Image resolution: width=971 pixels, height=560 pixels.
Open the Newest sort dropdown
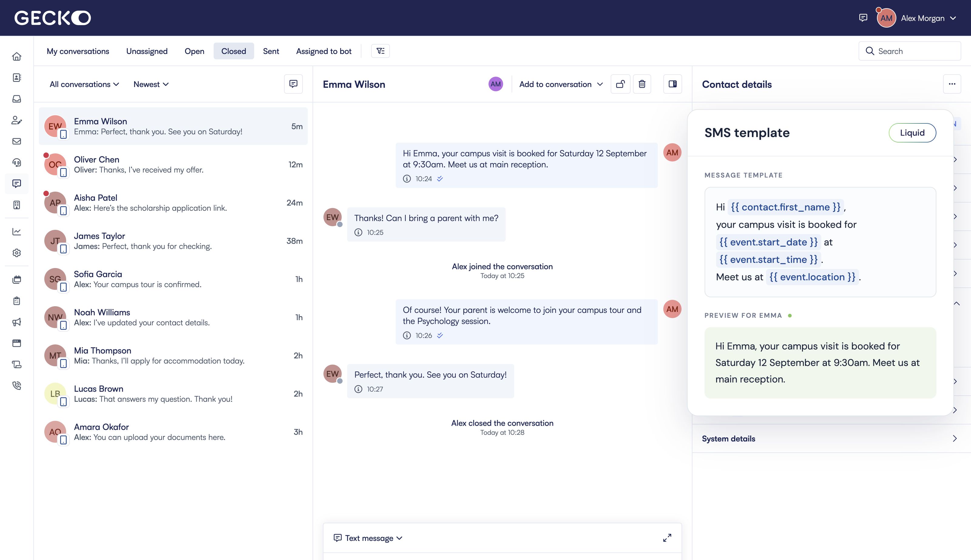151,84
